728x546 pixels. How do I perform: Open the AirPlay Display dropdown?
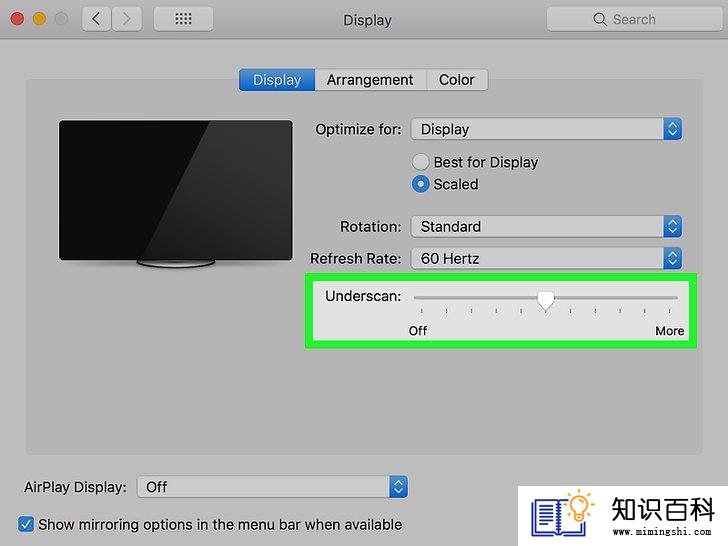pyautogui.click(x=273, y=487)
